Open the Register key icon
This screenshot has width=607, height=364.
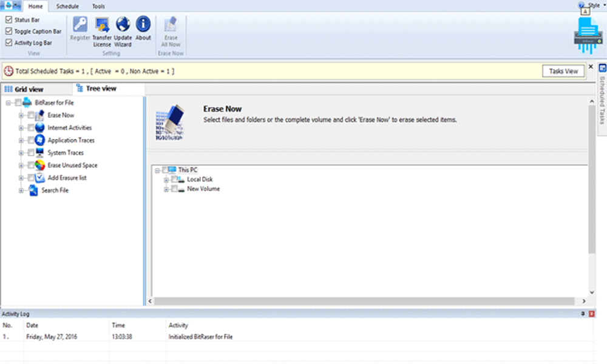(x=80, y=24)
